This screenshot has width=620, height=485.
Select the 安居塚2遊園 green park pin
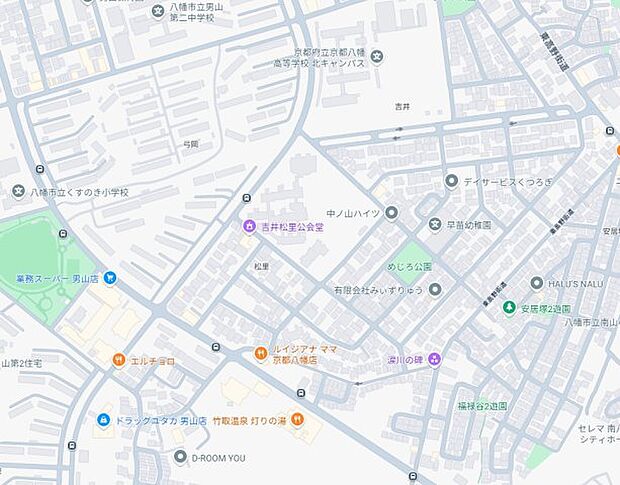pos(509,308)
